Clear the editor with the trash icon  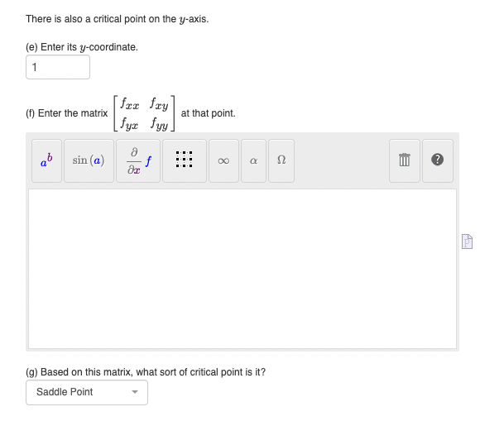(405, 161)
